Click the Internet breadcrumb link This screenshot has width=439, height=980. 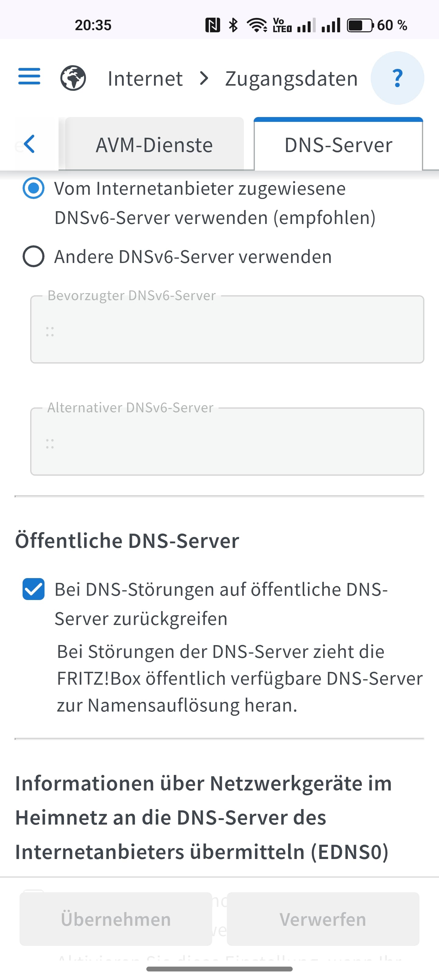click(145, 78)
